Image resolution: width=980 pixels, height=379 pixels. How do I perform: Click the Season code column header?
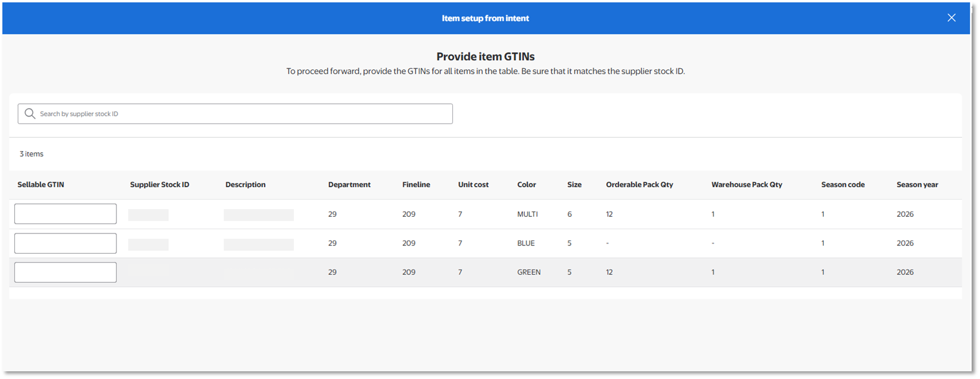pyautogui.click(x=843, y=185)
